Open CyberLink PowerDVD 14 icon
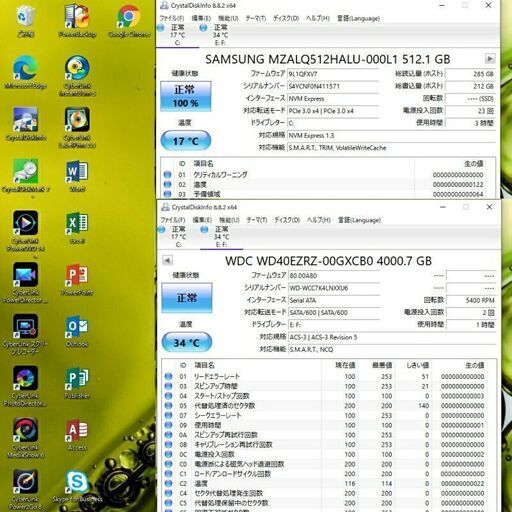 coord(26,231)
